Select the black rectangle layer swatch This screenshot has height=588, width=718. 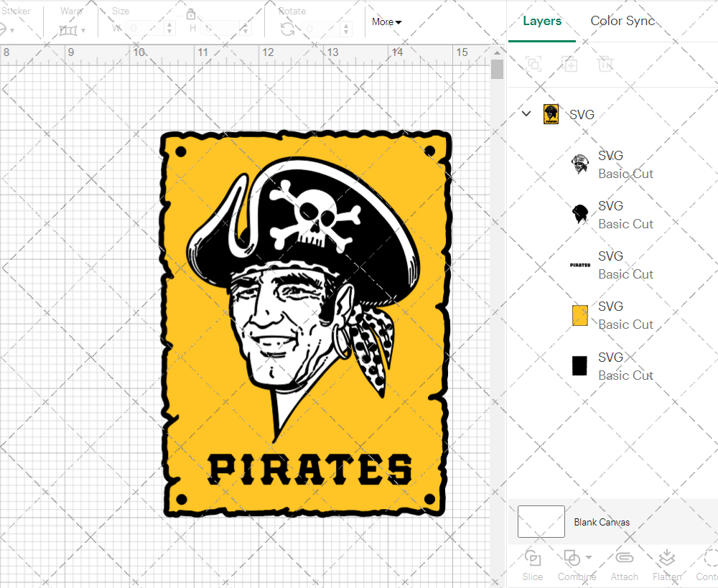(x=579, y=366)
